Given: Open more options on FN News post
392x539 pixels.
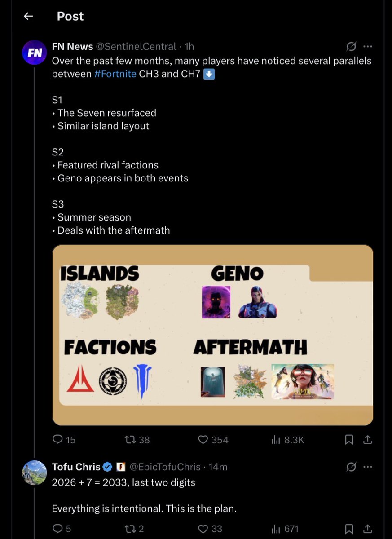Looking at the screenshot, I should click(368, 46).
